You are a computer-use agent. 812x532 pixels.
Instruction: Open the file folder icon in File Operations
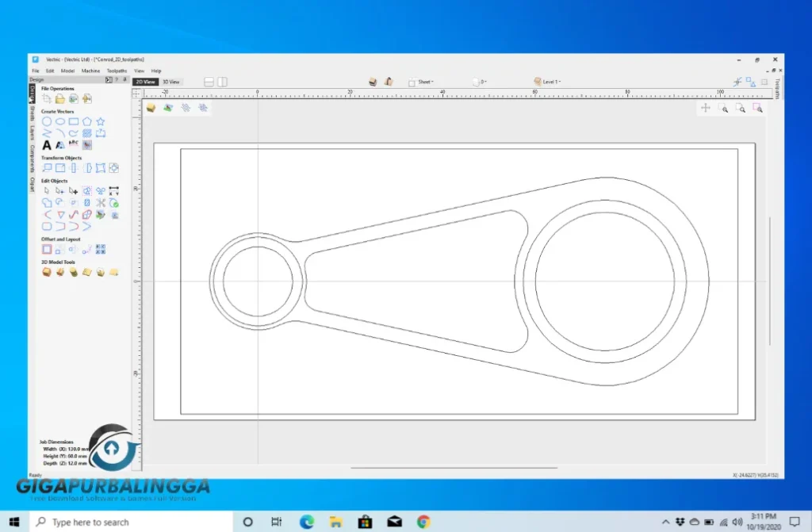[x=59, y=98]
